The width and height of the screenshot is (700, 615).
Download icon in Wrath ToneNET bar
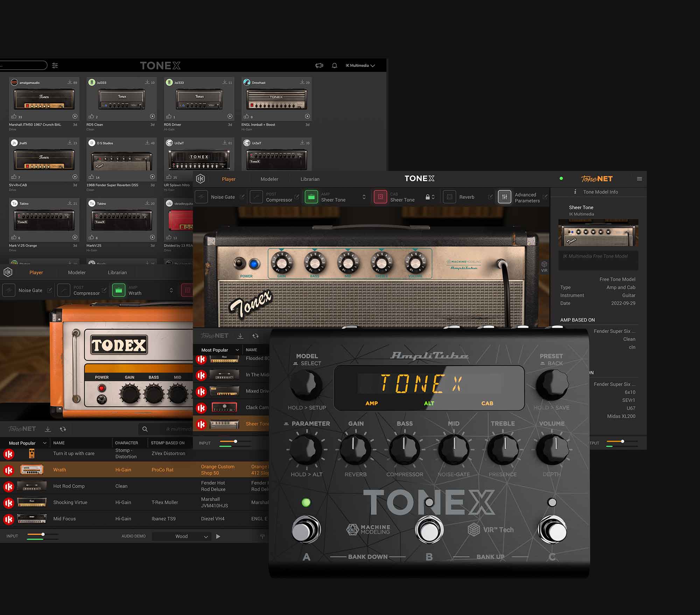tap(48, 429)
